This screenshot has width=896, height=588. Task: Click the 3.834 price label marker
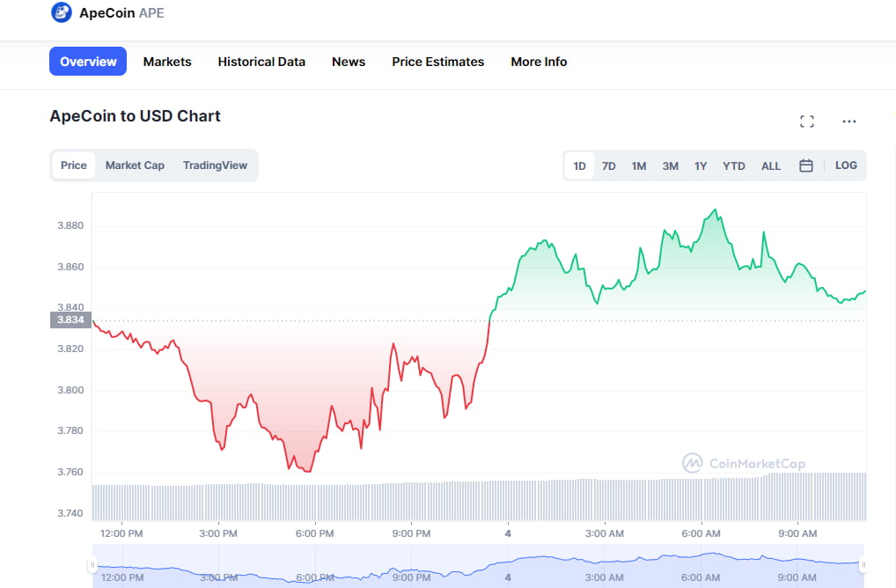(x=71, y=320)
